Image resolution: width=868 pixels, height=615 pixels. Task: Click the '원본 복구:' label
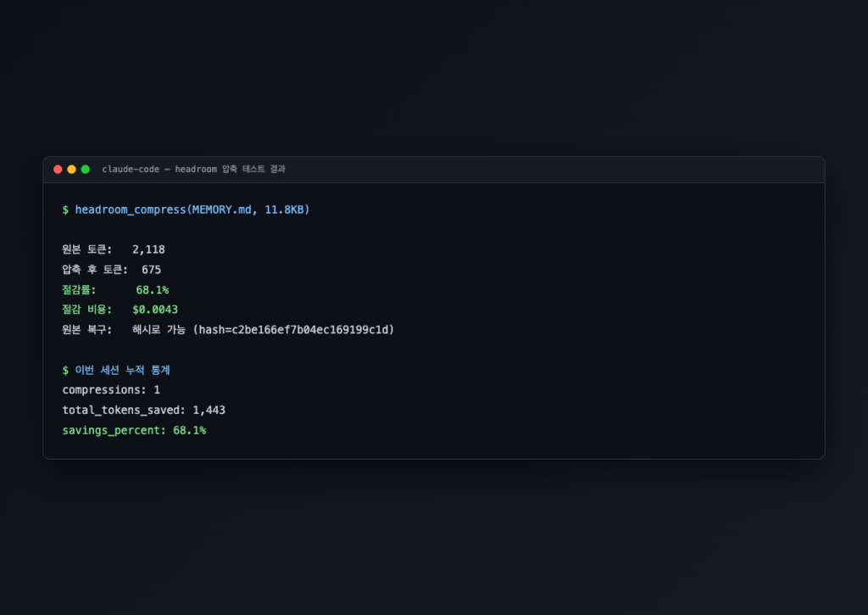pos(87,330)
